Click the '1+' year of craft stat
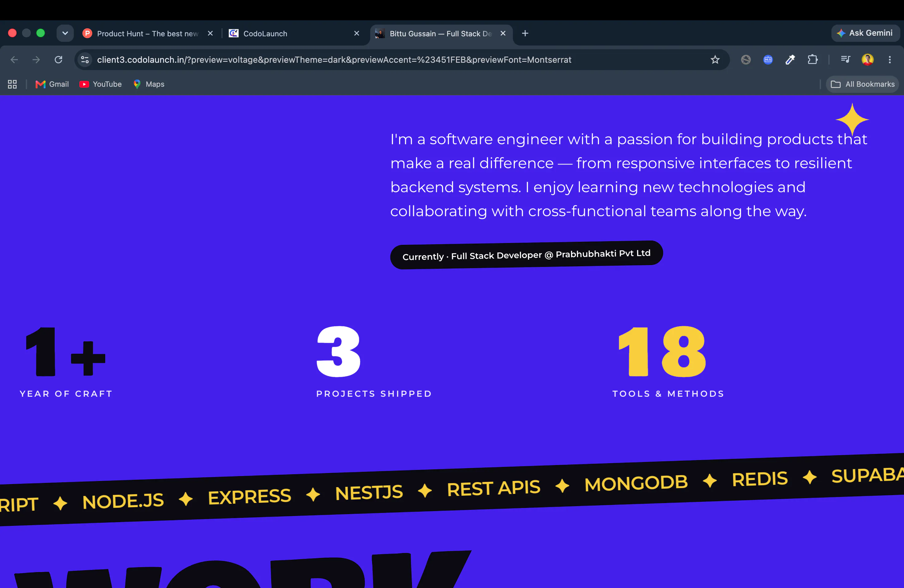 (x=65, y=352)
